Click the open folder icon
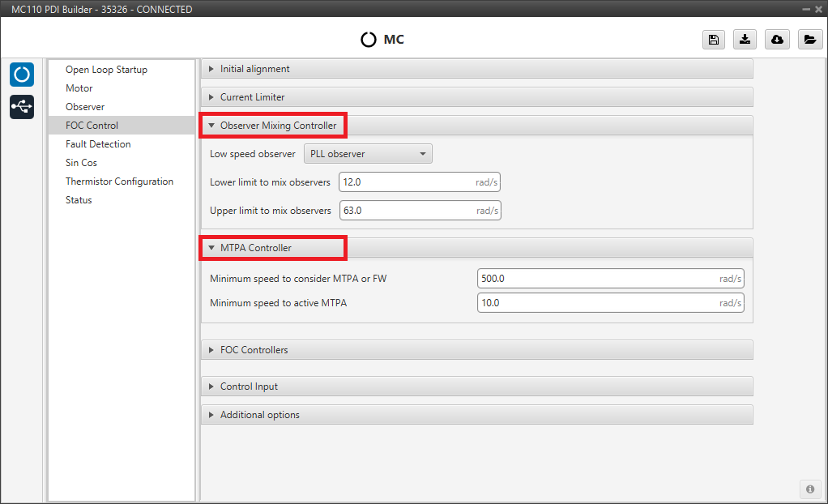The width and height of the screenshot is (828, 504). 809,40
